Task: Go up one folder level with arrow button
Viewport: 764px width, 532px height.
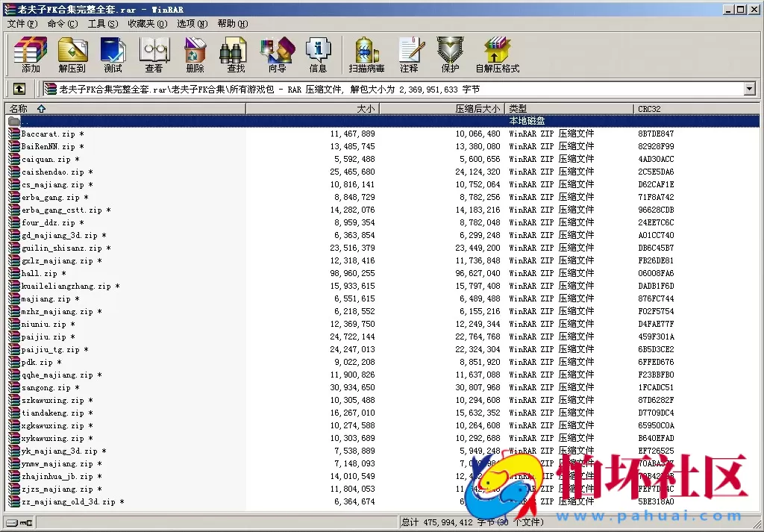Action: [x=19, y=88]
